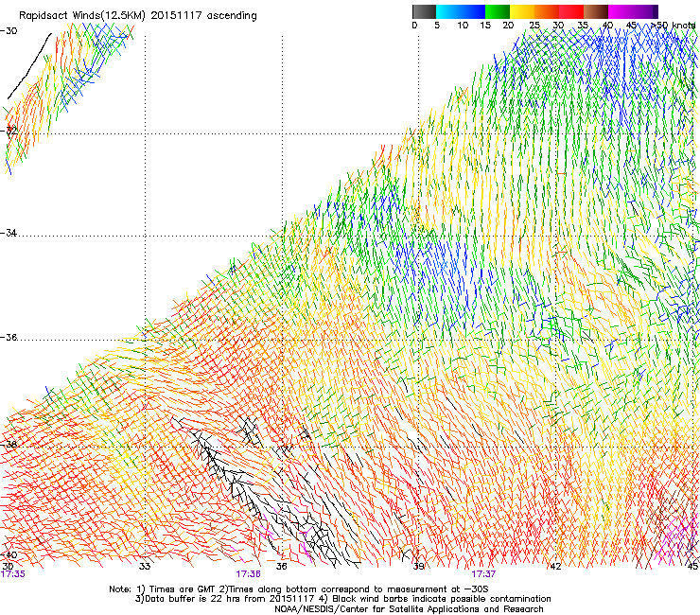
Task: Click the -36 latitude axis label
Action: (9, 337)
